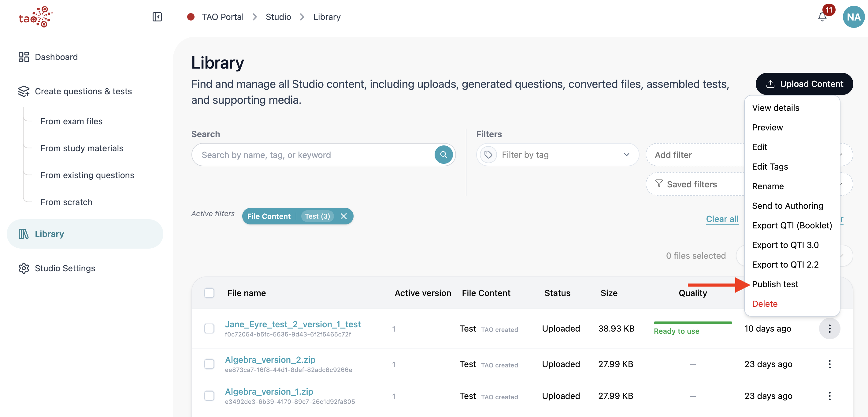Choose Preview from the context menu

pos(767,128)
